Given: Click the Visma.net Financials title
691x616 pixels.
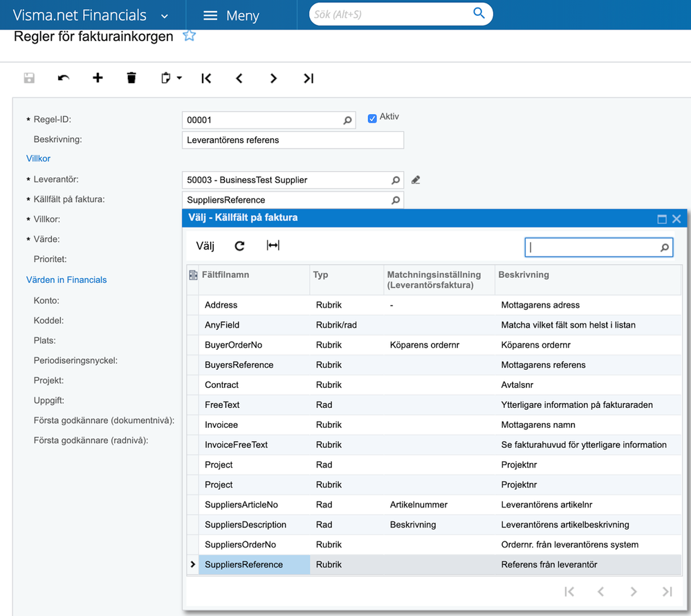Looking at the screenshot, I should (80, 15).
